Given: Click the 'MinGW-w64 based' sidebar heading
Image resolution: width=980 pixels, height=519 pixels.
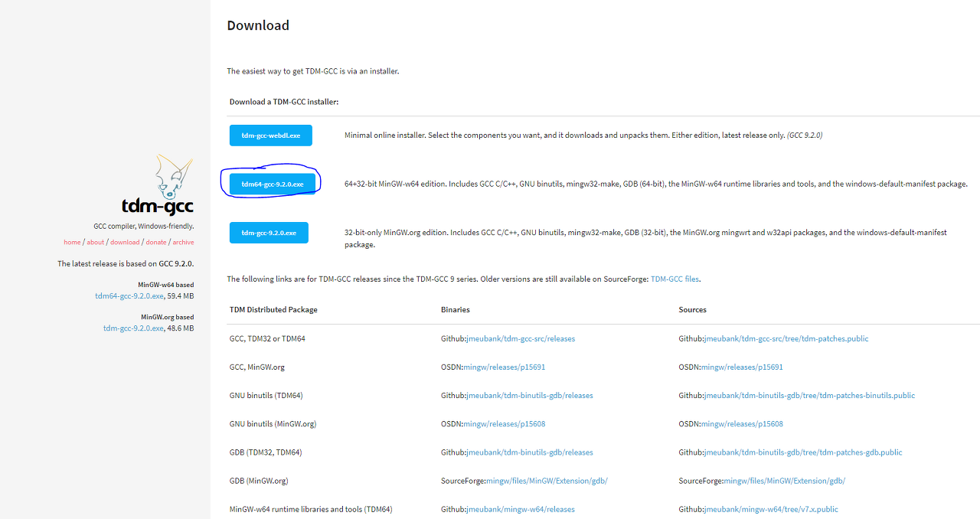Looking at the screenshot, I should (x=166, y=285).
